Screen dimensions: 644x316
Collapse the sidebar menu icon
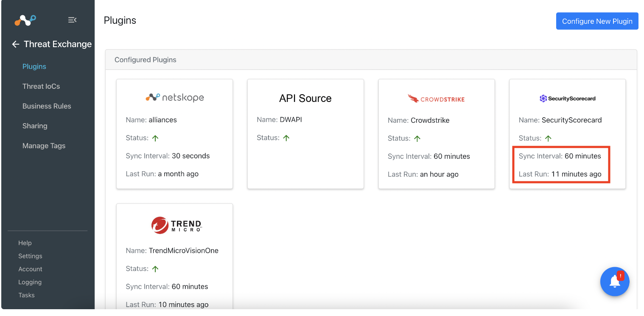coord(73,20)
